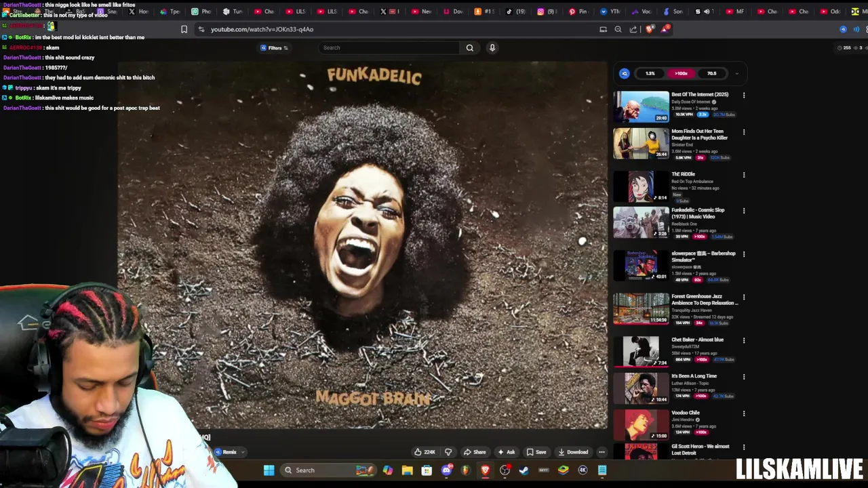Screen dimensions: 868x488
Task: Click the Download button
Action: [x=573, y=452]
